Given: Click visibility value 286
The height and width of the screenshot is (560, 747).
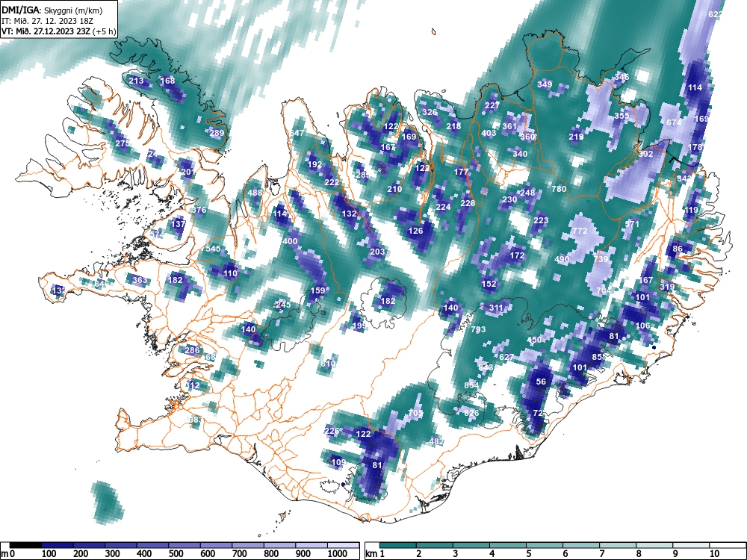Looking at the screenshot, I should [192, 350].
